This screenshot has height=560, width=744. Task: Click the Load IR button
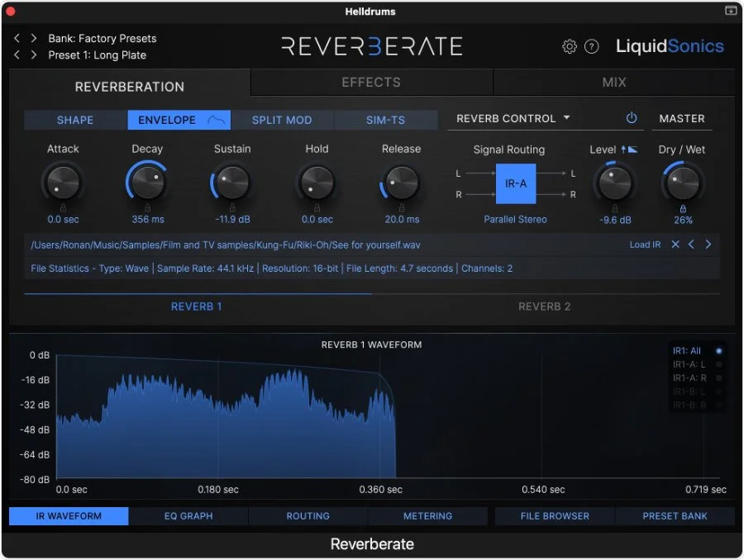[645, 244]
